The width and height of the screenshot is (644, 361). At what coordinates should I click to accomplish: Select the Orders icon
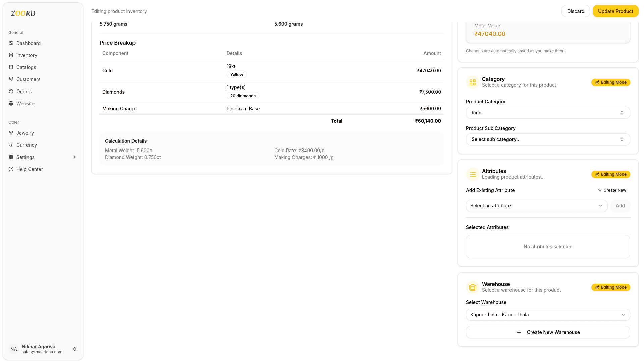11,91
